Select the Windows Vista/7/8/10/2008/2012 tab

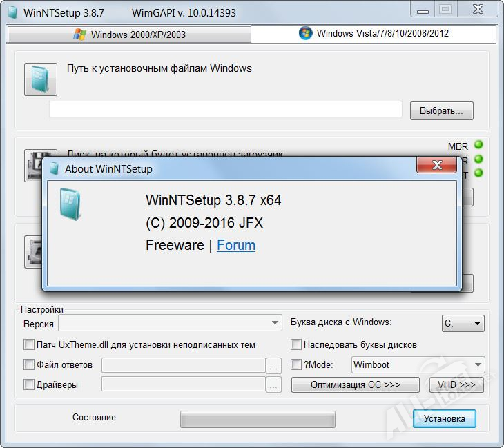click(374, 33)
